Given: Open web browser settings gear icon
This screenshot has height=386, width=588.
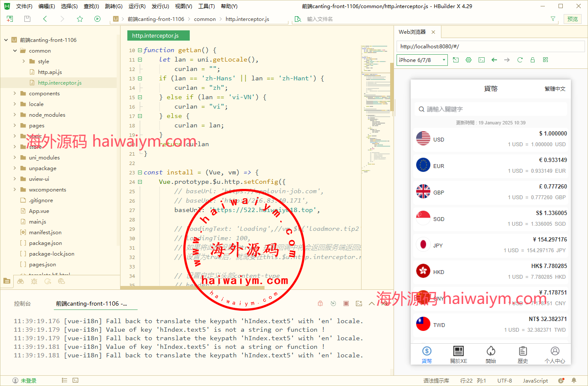Looking at the screenshot, I should (x=468, y=60).
